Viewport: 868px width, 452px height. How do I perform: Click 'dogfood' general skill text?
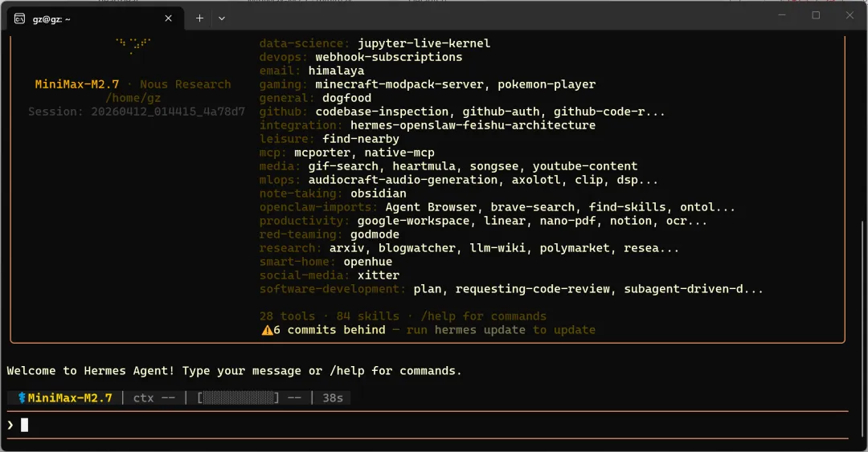pos(346,98)
